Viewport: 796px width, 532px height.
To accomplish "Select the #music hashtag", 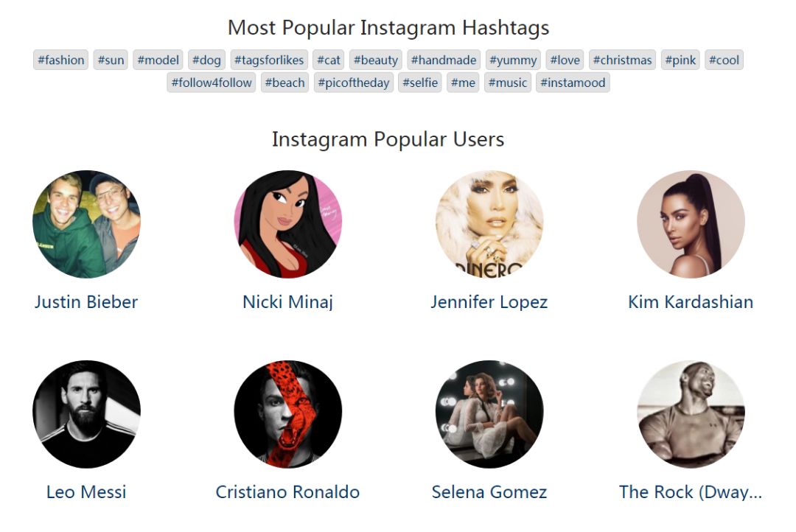I will 508,83.
